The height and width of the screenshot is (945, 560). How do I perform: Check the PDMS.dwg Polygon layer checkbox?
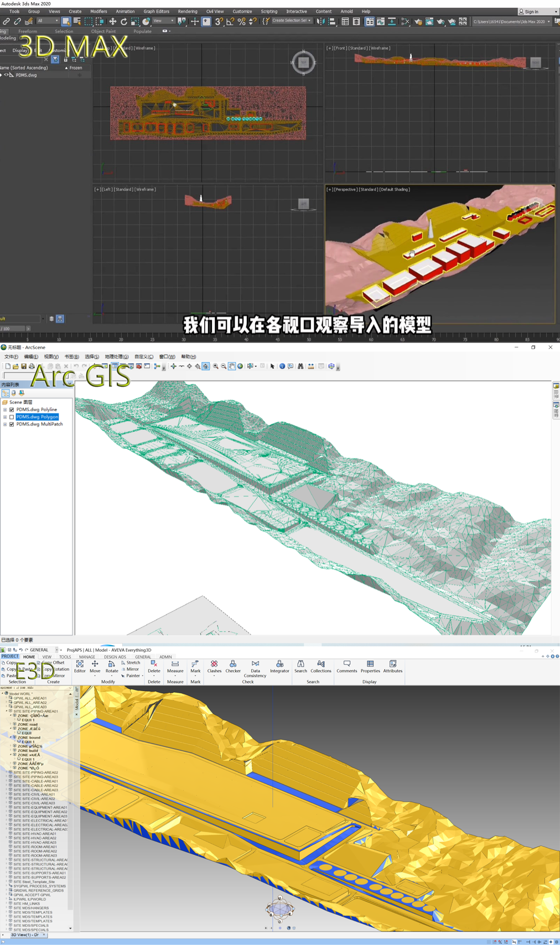[12, 417]
